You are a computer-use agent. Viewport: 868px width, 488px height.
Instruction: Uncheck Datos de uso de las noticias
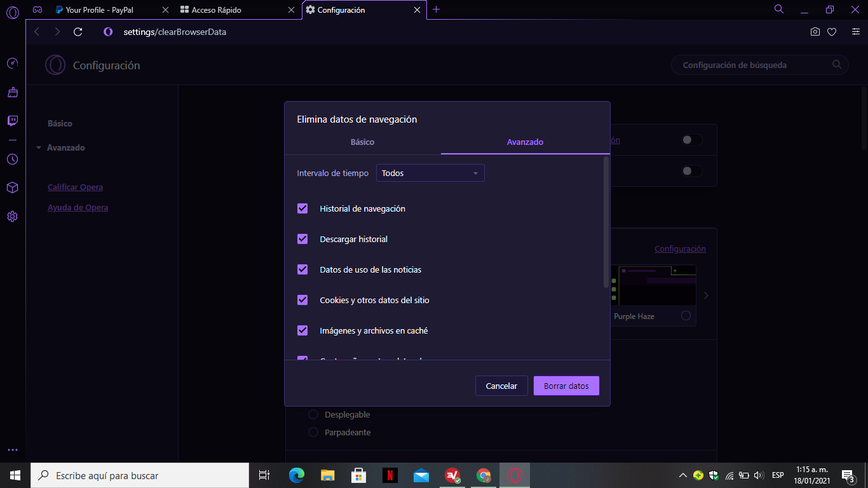[x=302, y=269]
